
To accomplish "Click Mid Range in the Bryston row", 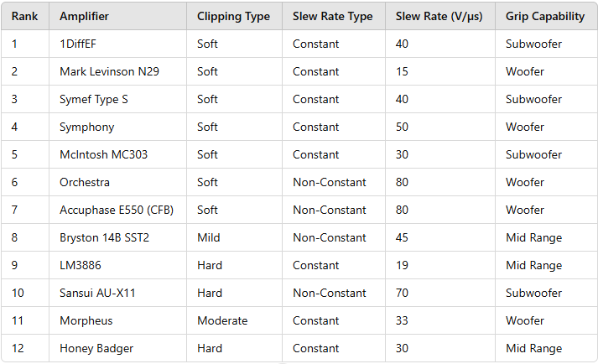I will [534, 237].
